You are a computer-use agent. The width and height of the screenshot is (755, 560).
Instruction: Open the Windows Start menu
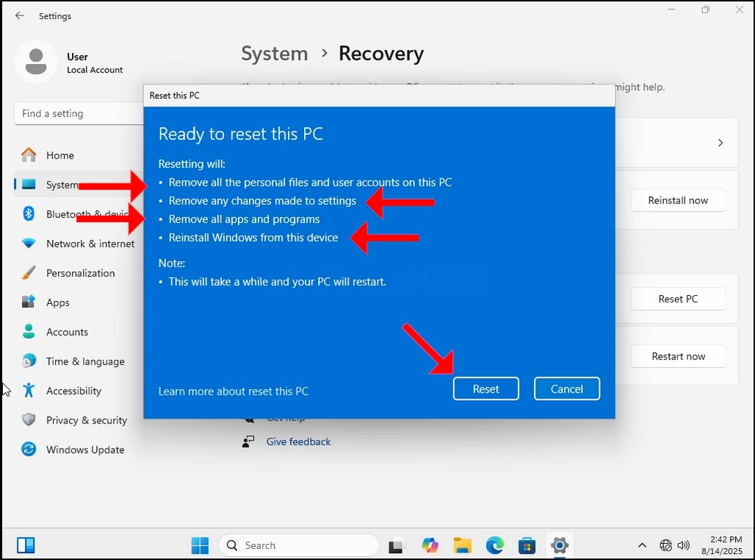coord(200,545)
